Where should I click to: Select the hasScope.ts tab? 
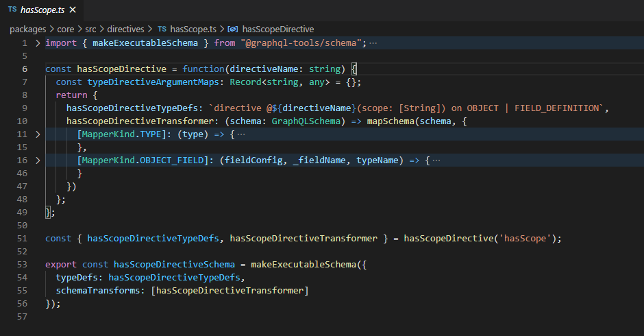pyautogui.click(x=40, y=10)
